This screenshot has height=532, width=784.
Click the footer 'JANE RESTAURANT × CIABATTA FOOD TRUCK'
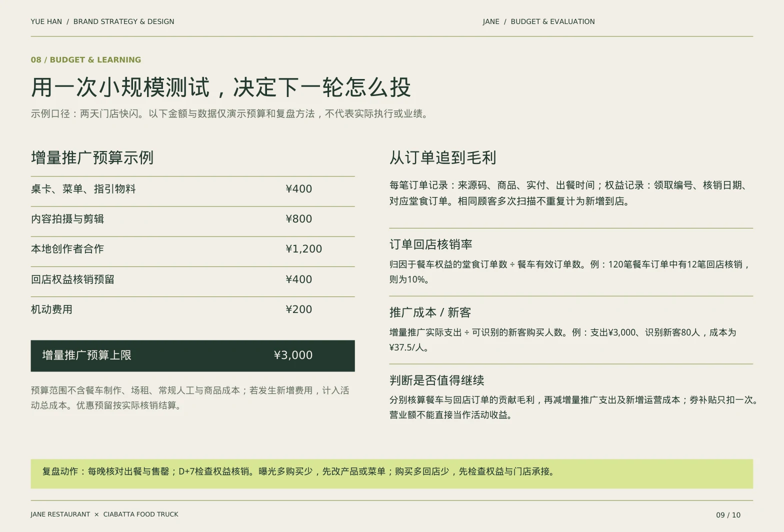pos(104,514)
